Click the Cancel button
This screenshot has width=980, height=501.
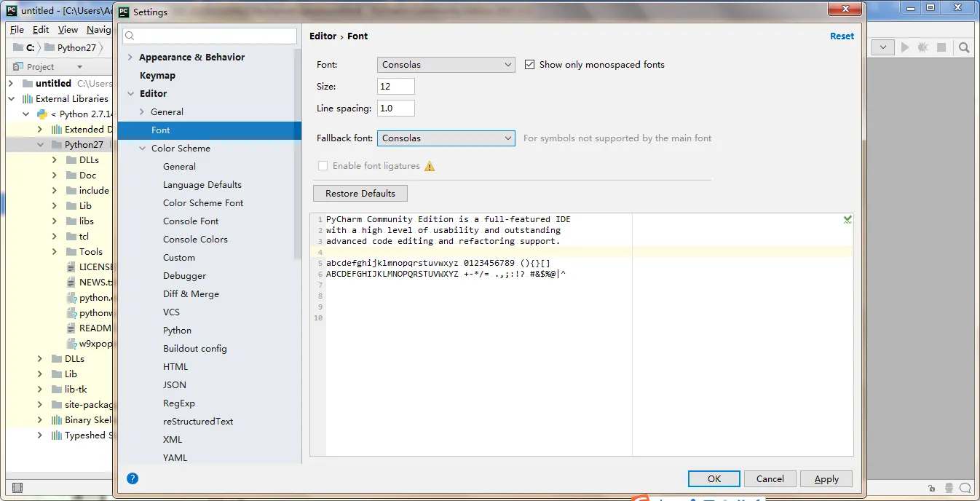click(x=770, y=478)
